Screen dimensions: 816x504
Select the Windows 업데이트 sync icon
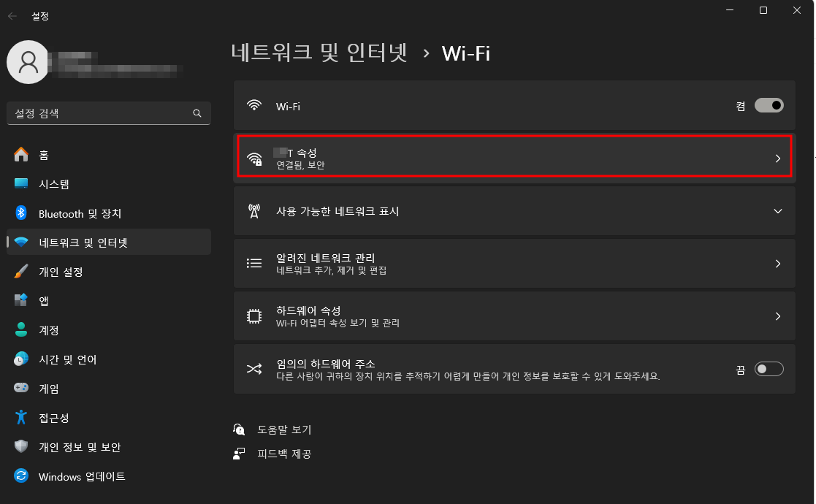pos(20,476)
